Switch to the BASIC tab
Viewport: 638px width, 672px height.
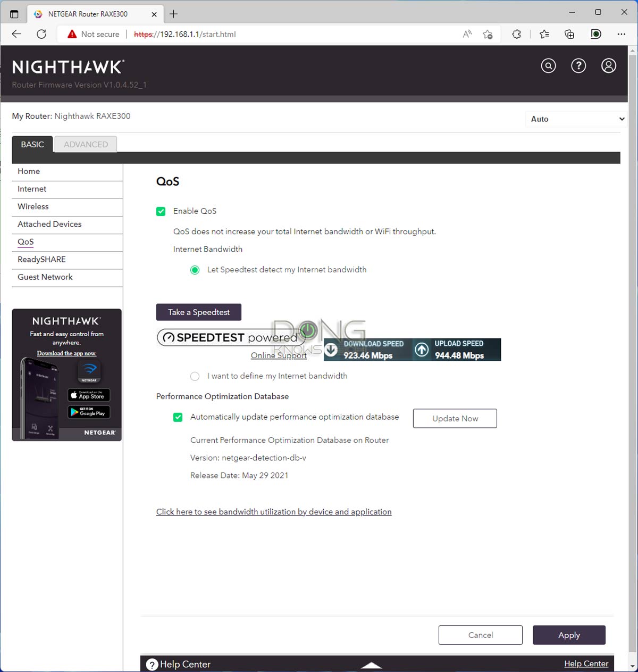(x=32, y=144)
